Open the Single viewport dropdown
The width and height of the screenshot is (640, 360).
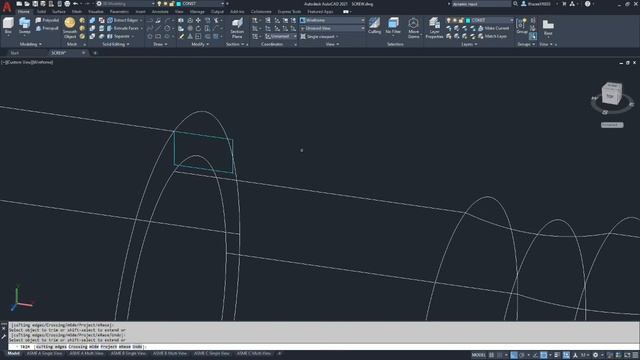click(320, 36)
